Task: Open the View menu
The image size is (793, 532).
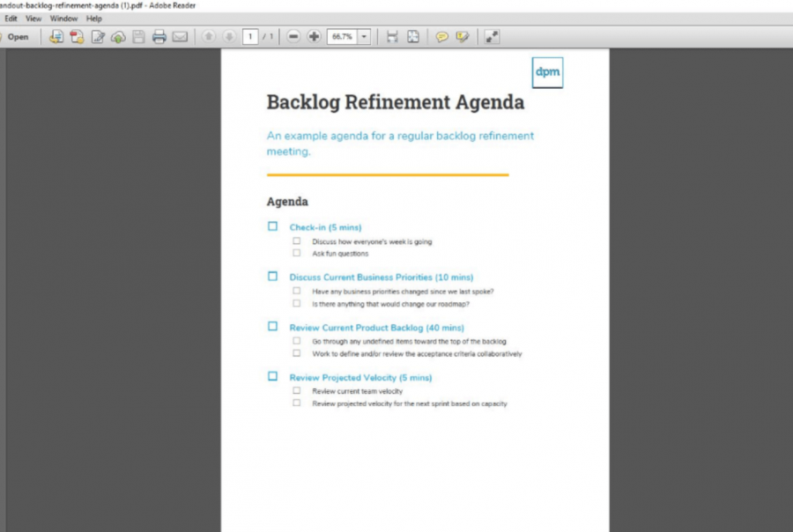Action: point(33,18)
